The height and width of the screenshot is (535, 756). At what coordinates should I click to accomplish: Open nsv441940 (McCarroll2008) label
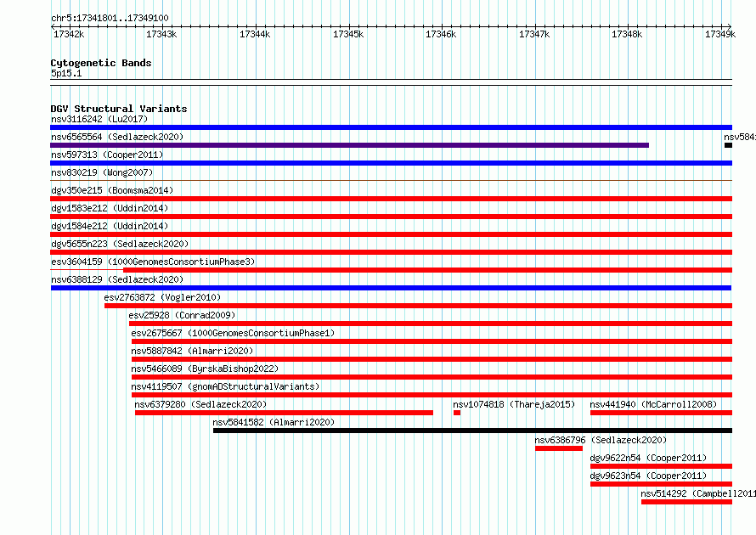pos(653,404)
